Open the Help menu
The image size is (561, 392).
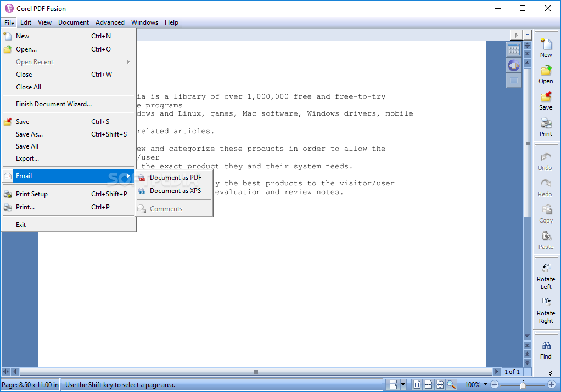click(x=171, y=22)
